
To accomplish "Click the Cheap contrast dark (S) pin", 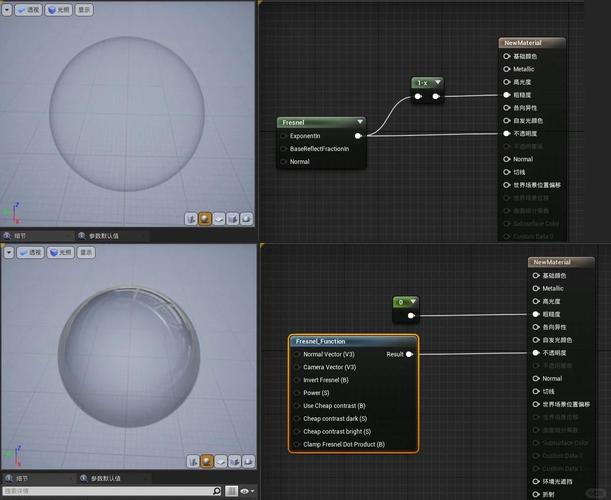I will pyautogui.click(x=297, y=419).
